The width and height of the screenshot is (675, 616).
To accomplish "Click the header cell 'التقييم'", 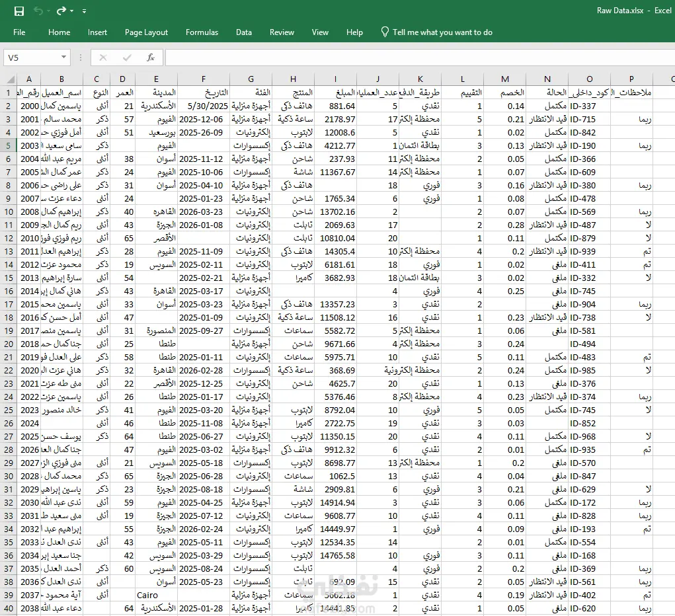I will coord(462,93).
